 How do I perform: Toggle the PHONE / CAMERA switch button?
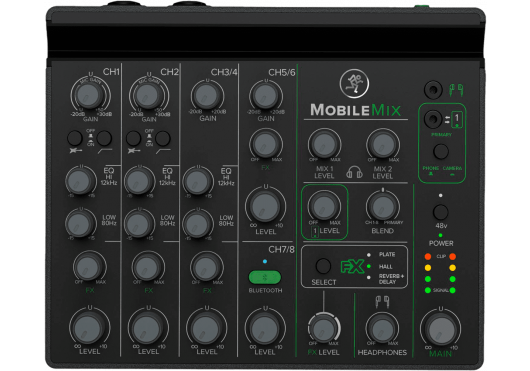pyautogui.click(x=441, y=152)
